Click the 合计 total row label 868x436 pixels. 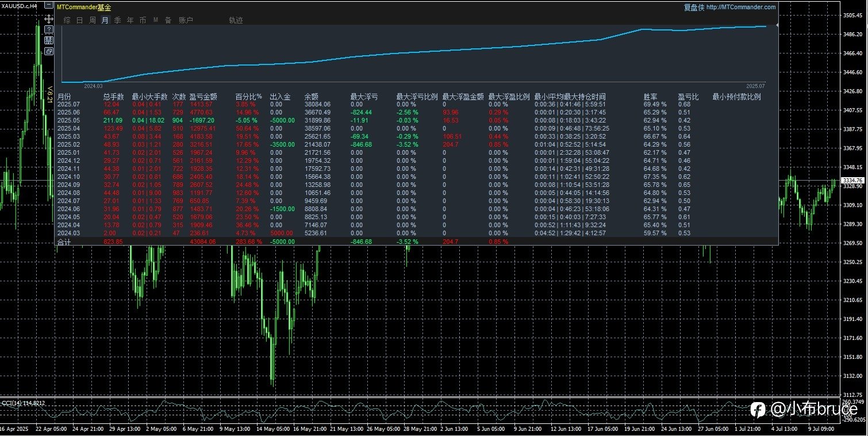click(64, 242)
